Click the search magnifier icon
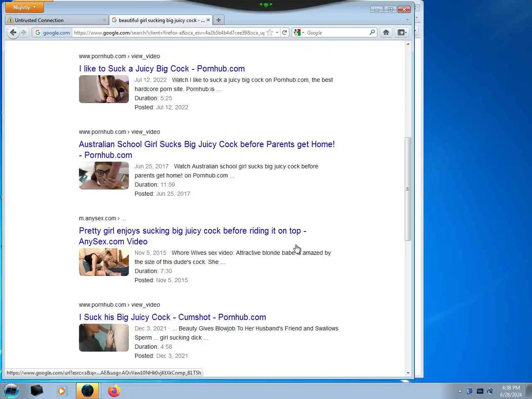Image resolution: width=532 pixels, height=399 pixels. click(372, 32)
